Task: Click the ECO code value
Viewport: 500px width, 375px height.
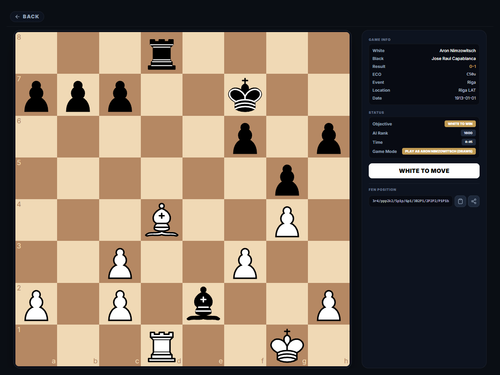Action: click(471, 74)
